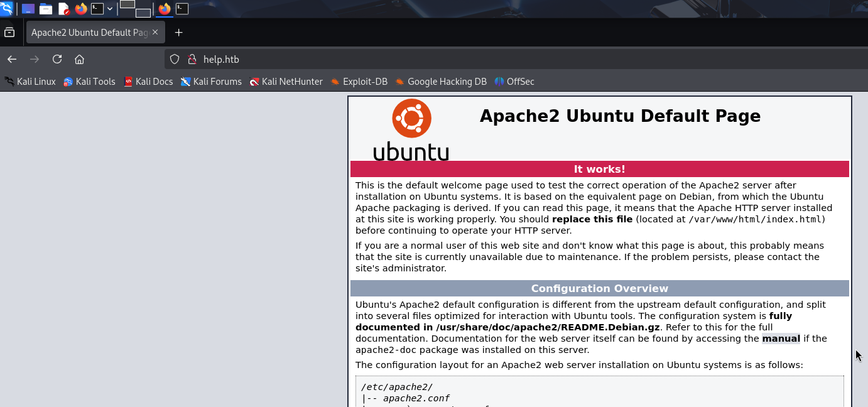Switch to the second workspace
Image resolution: width=868 pixels, height=407 pixels.
pyautogui.click(x=143, y=13)
